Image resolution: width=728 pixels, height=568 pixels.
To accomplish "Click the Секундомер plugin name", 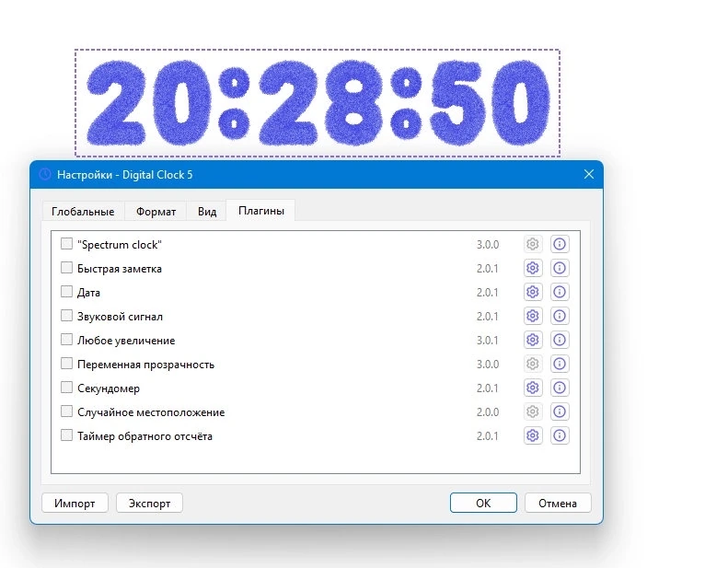I will [109, 388].
